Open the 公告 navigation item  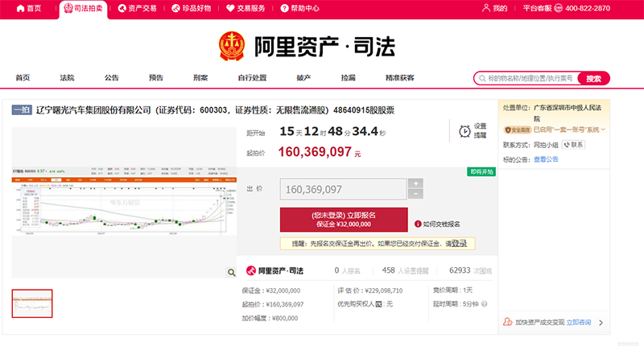(x=111, y=77)
